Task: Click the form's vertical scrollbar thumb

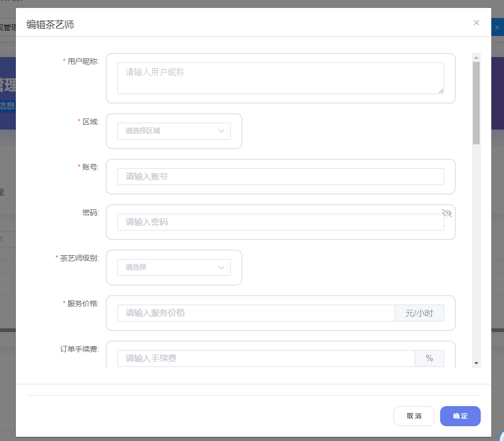Action: [476, 103]
